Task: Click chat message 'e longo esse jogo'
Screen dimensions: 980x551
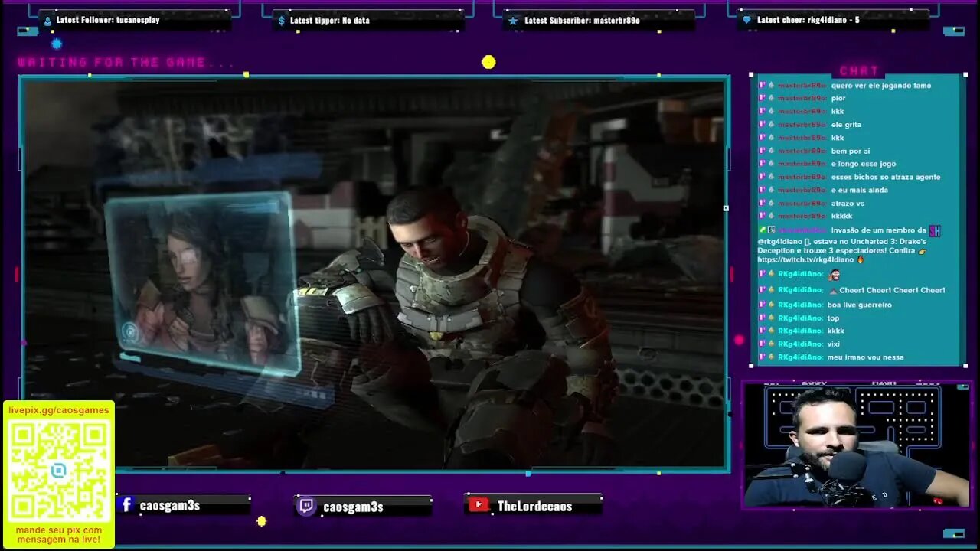Action: (x=864, y=164)
